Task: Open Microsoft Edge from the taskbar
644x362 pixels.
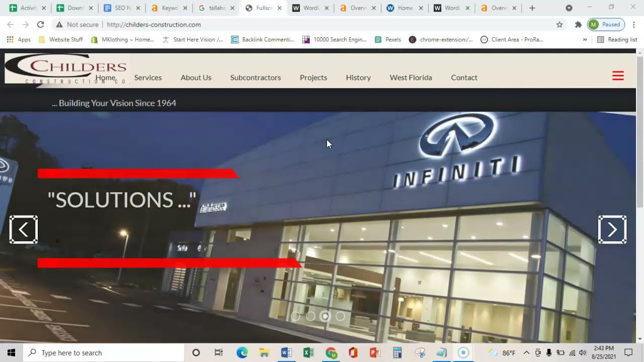Action: pyautogui.click(x=242, y=353)
